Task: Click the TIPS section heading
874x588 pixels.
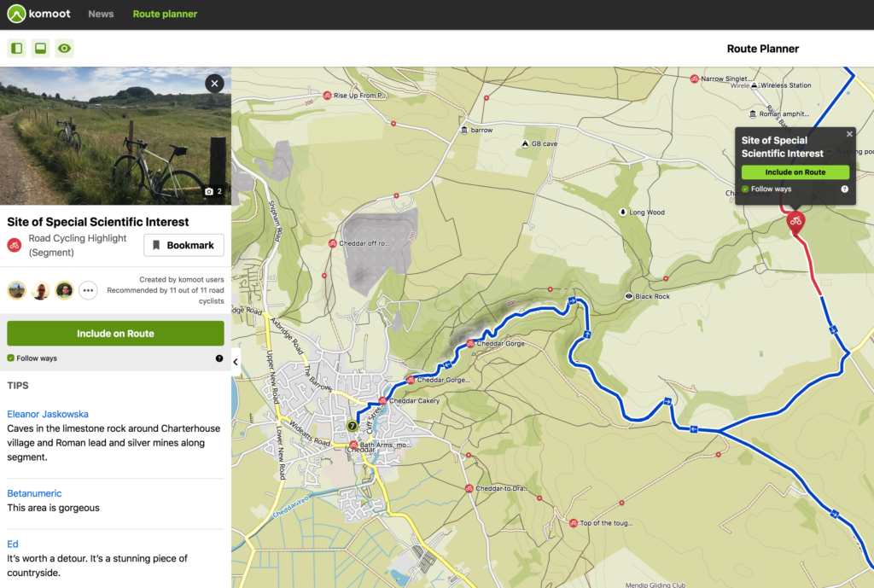Action: pos(18,386)
